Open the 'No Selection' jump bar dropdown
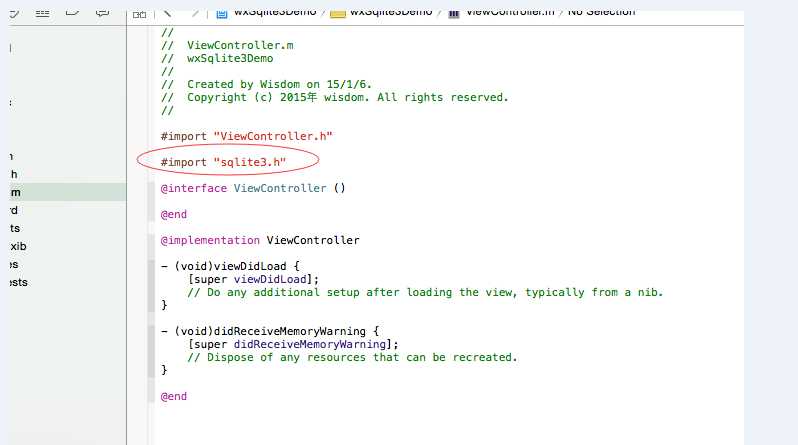Viewport: 798px width, 445px height. 601,13
